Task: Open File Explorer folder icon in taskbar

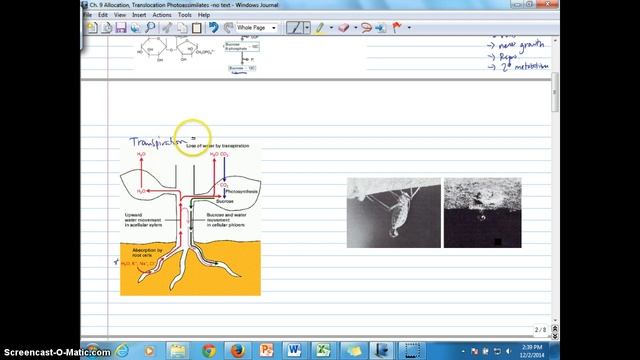Action: click(x=178, y=351)
